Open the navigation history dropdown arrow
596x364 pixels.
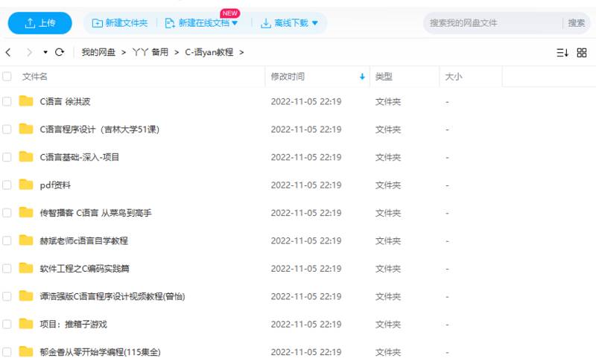tap(45, 52)
